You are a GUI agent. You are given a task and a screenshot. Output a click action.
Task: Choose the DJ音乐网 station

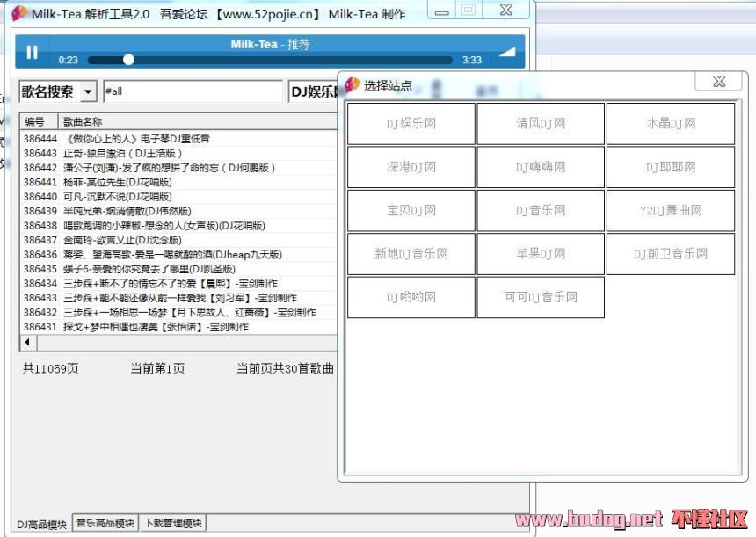click(541, 210)
